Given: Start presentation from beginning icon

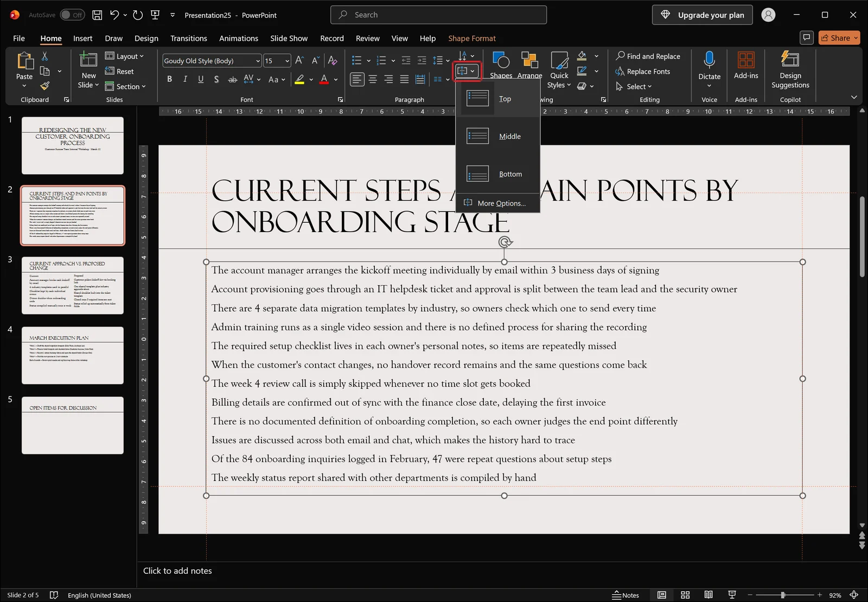Looking at the screenshot, I should (155, 15).
